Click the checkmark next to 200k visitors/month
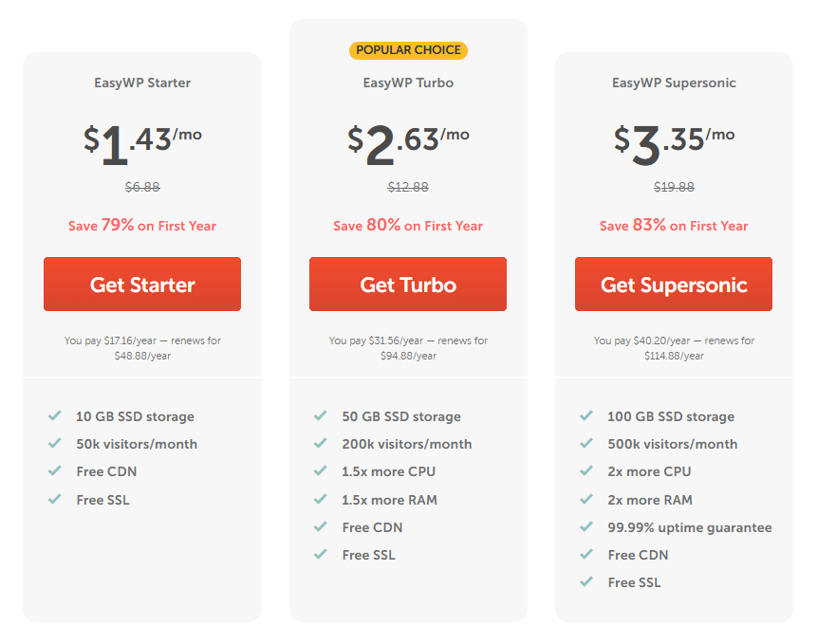Viewport: 817px width, 644px height. click(x=321, y=444)
